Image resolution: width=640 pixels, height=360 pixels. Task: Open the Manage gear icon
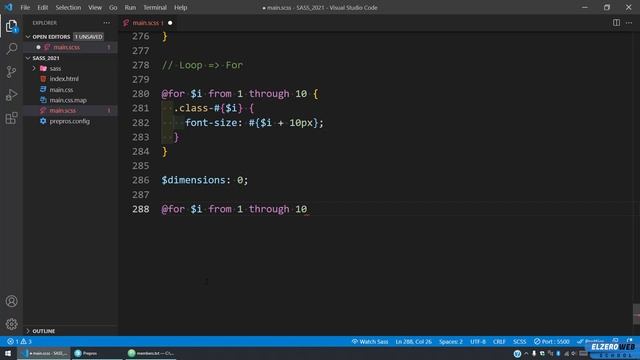[11, 324]
